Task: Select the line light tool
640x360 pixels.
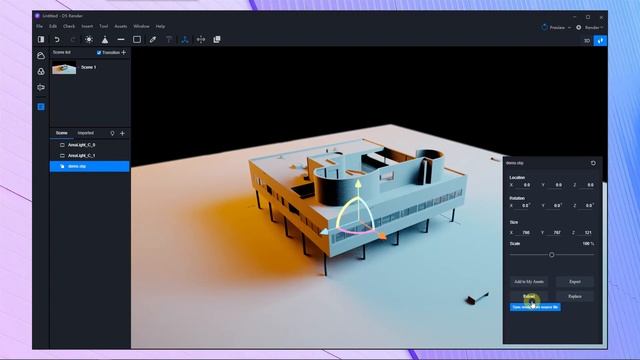Action: point(121,40)
